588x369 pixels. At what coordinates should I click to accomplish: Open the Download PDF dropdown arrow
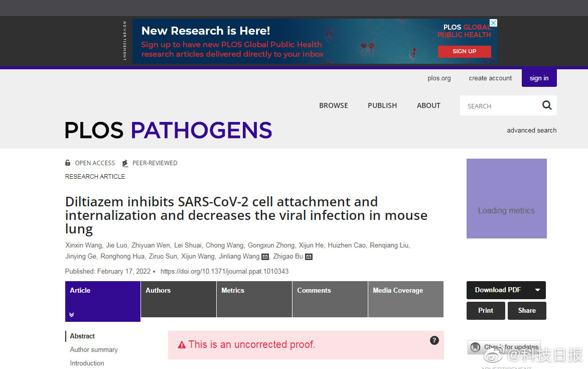click(x=537, y=290)
